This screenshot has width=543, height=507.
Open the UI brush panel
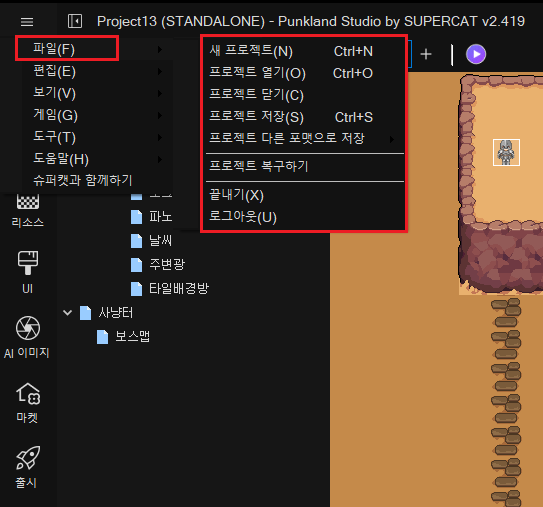28,273
